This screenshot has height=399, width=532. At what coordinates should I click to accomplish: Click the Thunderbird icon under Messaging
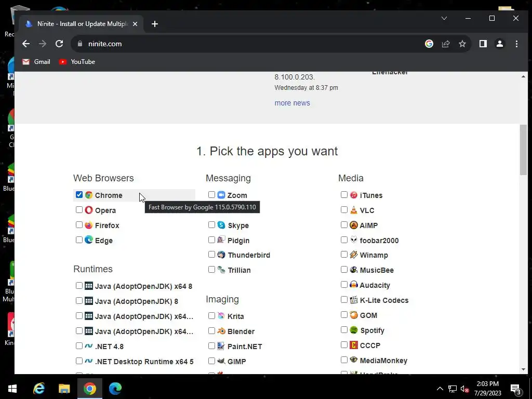click(221, 255)
